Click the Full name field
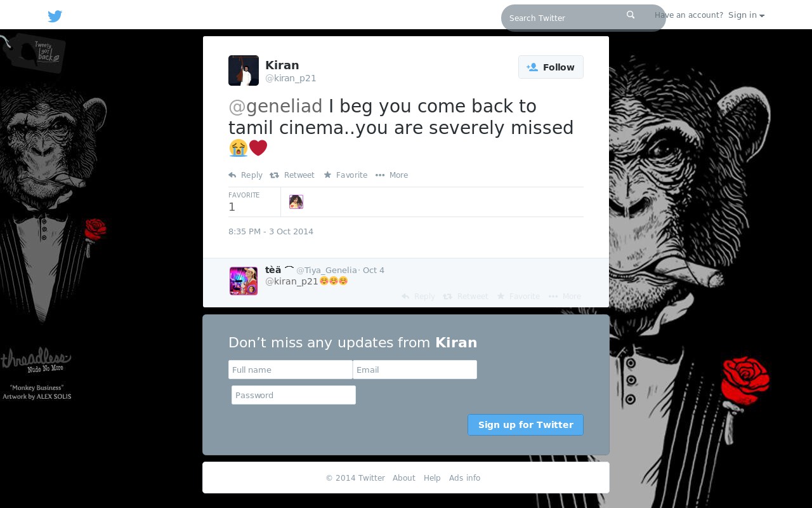This screenshot has width=812, height=508. 291,370
